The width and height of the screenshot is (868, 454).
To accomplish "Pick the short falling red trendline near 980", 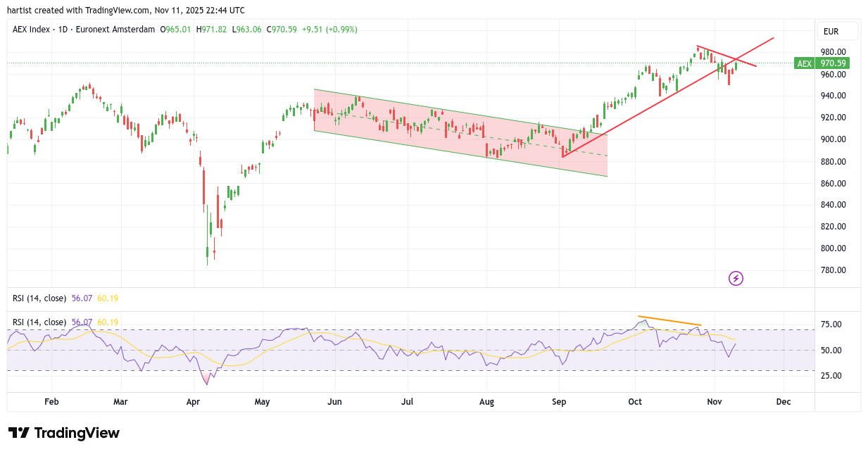I will [x=725, y=56].
